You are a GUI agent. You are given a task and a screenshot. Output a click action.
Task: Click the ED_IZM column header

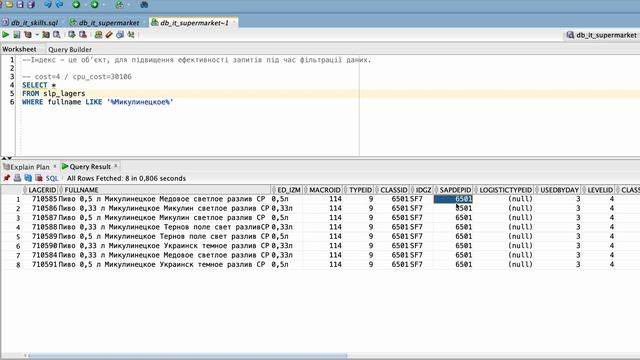[286, 190]
